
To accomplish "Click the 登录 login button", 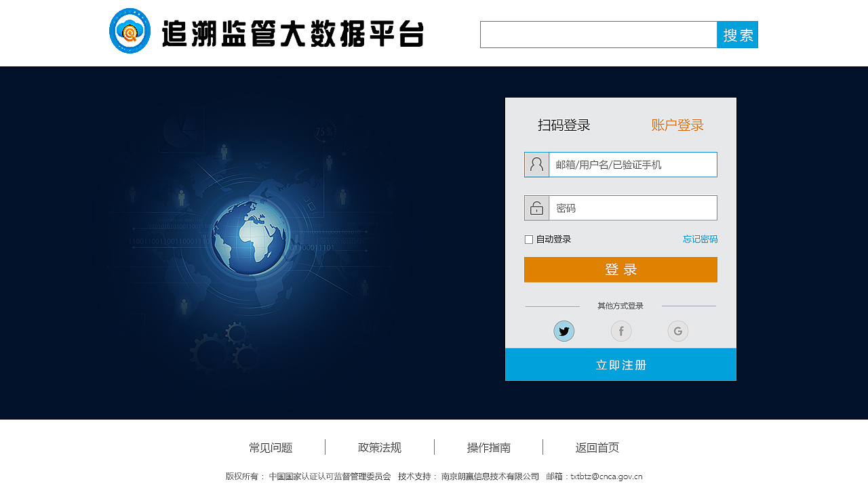I will pyautogui.click(x=620, y=269).
